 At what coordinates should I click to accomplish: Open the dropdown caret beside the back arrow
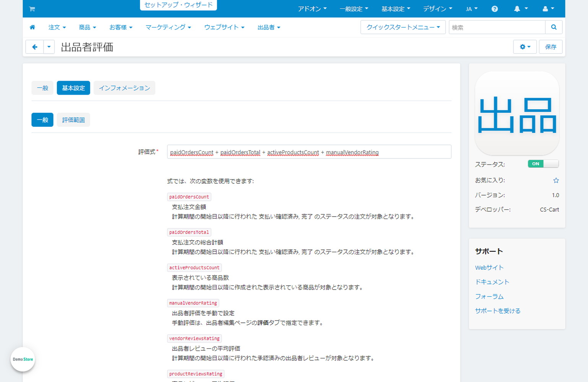49,47
